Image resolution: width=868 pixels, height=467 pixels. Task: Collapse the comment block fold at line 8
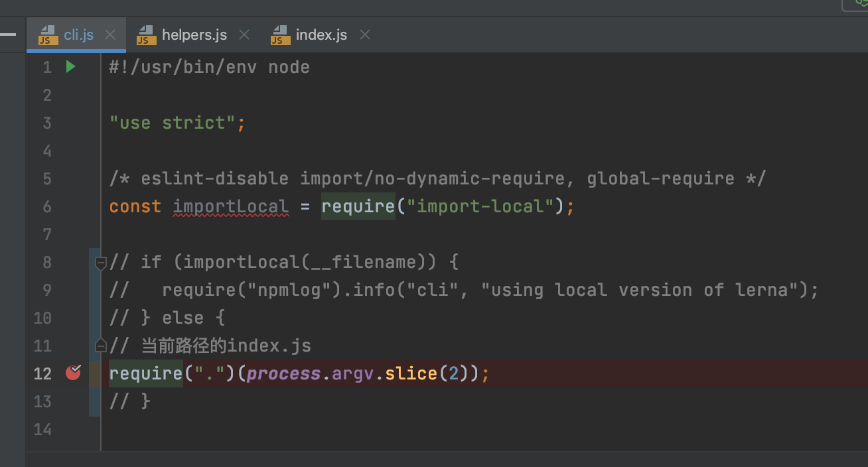click(101, 263)
